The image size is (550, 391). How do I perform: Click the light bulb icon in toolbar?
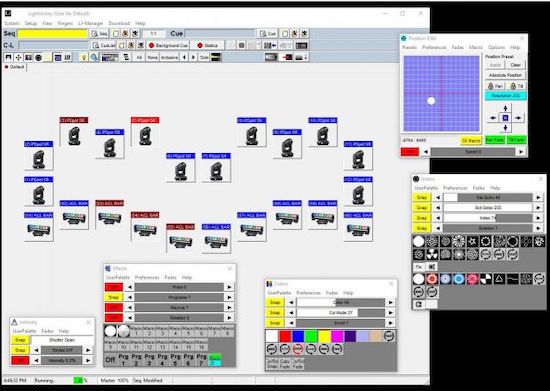point(83,58)
